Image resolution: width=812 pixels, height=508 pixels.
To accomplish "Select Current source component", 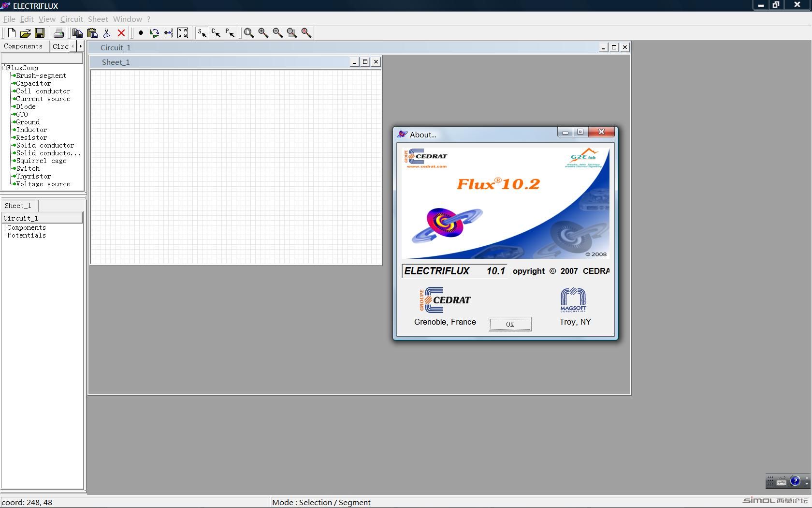I will tap(43, 99).
